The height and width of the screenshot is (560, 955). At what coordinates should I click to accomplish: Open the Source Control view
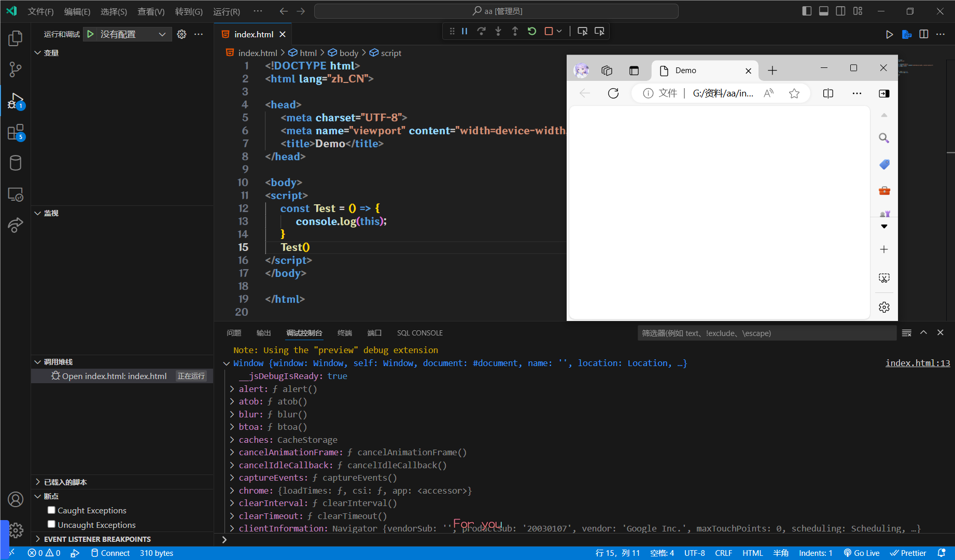[16, 69]
